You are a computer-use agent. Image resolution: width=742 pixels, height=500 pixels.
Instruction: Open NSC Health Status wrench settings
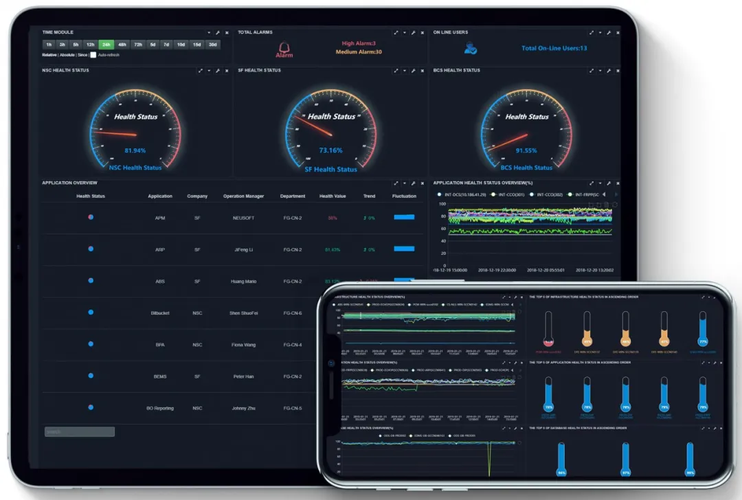pyautogui.click(x=218, y=70)
